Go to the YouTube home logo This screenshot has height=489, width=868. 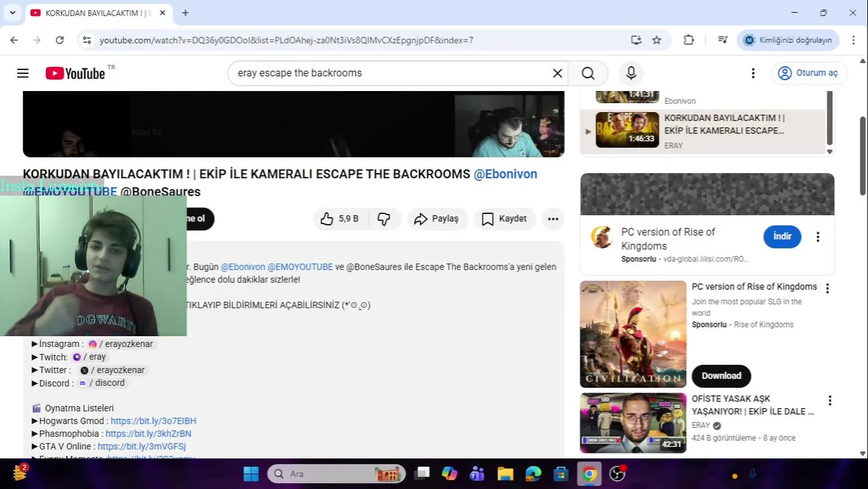tap(75, 73)
